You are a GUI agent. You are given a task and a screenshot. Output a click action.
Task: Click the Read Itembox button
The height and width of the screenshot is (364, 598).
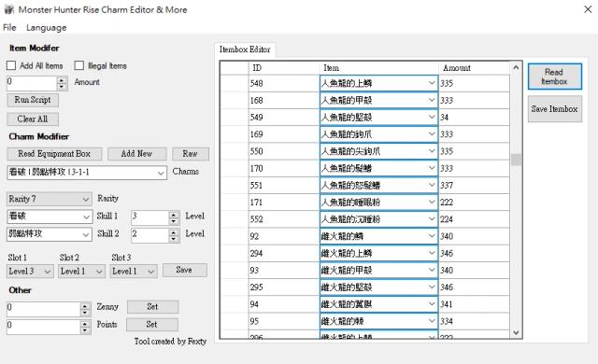click(x=555, y=77)
